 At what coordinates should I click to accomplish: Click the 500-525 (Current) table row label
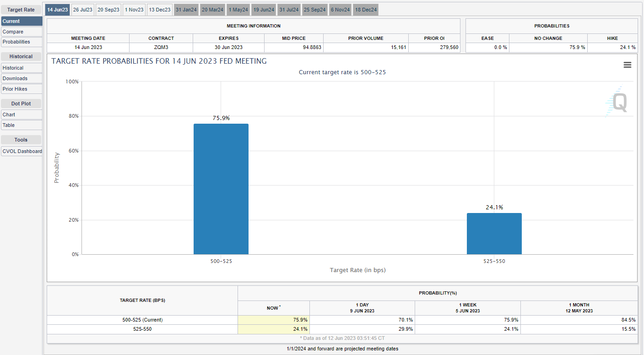tap(141, 320)
